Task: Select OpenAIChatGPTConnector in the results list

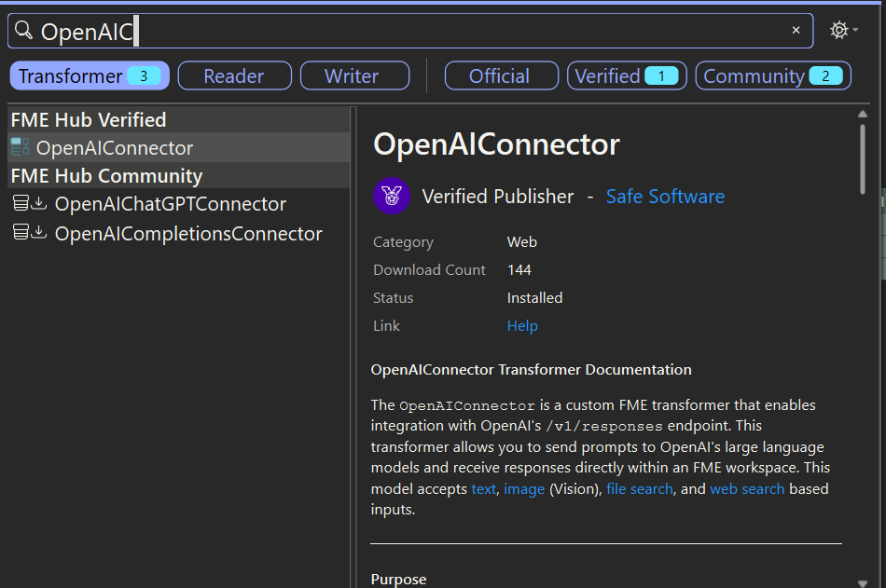Action: tap(178, 204)
